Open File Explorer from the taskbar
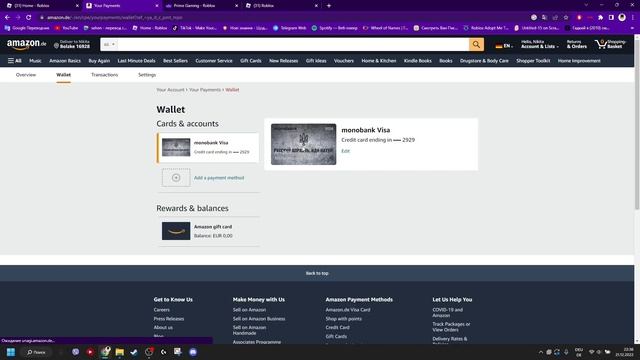Image resolution: width=640 pixels, height=360 pixels. (x=120, y=352)
